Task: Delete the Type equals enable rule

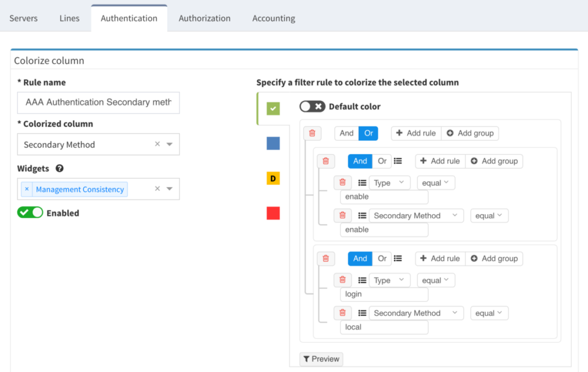Action: coord(342,182)
